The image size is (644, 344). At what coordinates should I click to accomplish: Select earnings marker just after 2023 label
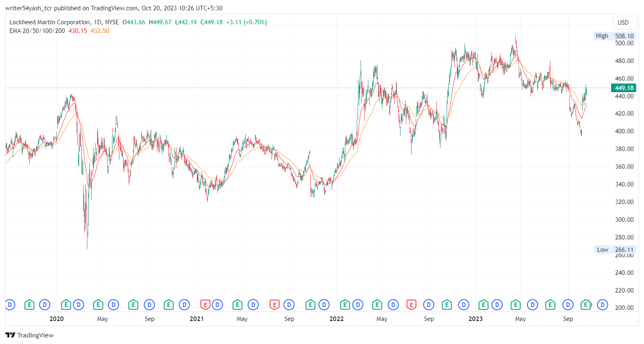pyautogui.click(x=483, y=305)
